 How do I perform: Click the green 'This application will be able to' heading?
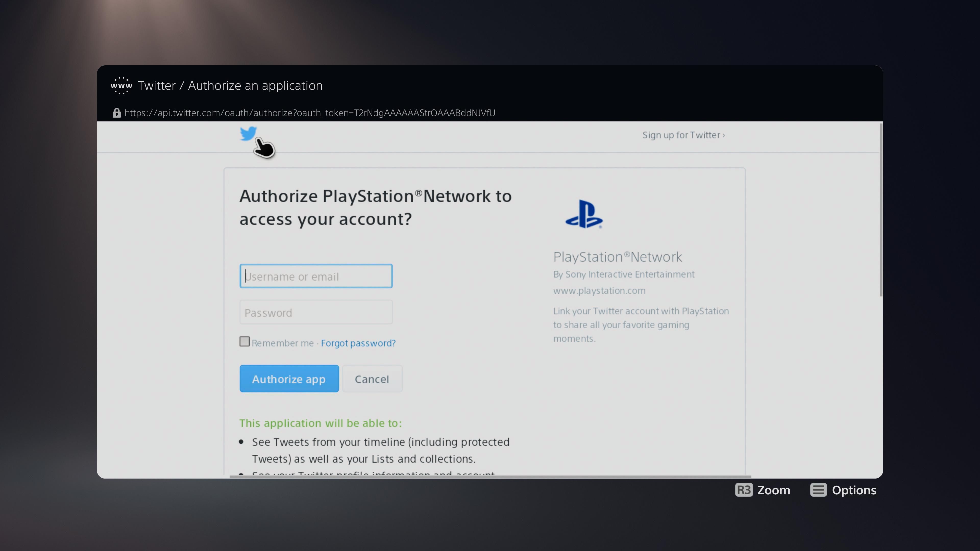[320, 423]
